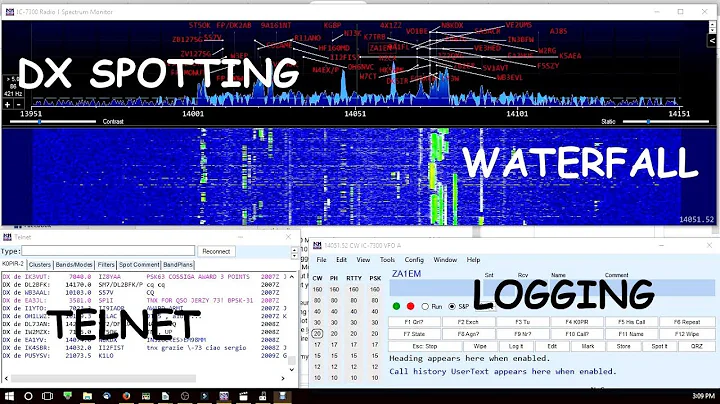The width and height of the screenshot is (720, 404).
Task: Send the F1 Qrl? message
Action: (414, 322)
